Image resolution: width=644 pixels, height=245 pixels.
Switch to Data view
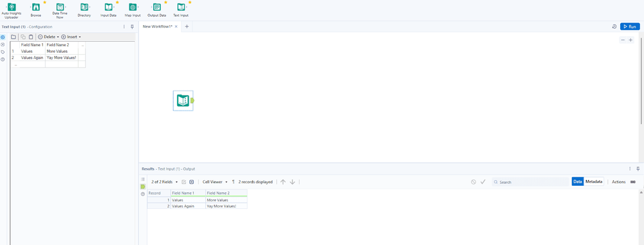click(578, 182)
